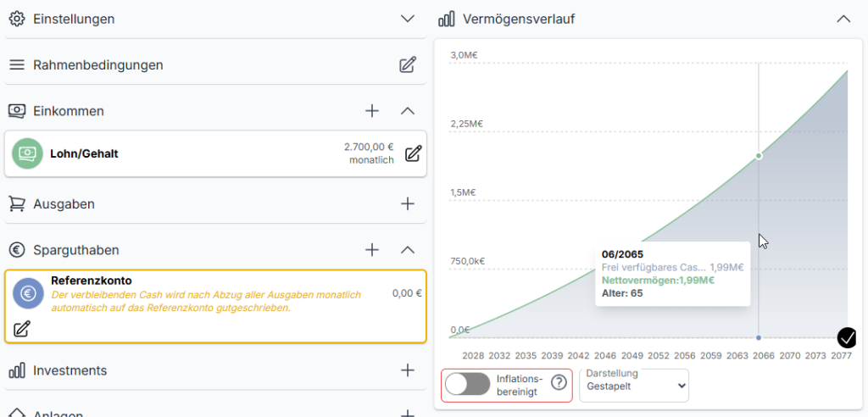The height and width of the screenshot is (417, 868).
Task: Click the Einkommen banknote icon
Action: click(17, 111)
